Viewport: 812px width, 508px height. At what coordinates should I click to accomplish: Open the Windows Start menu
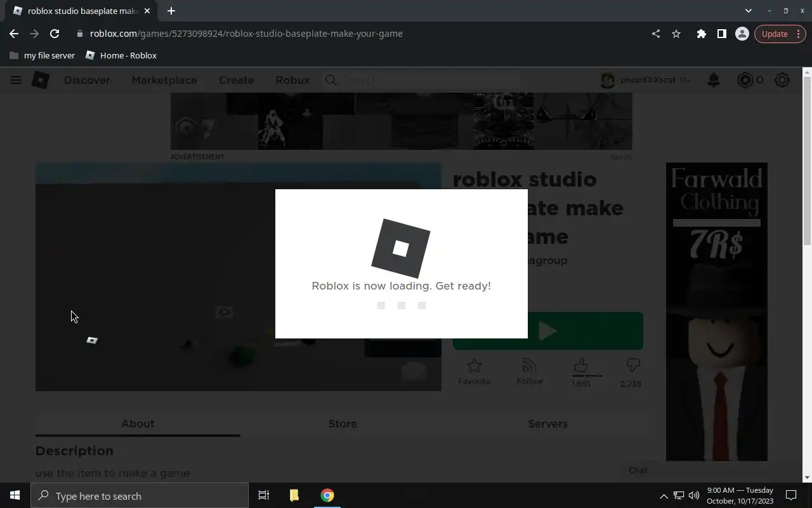pos(15,495)
